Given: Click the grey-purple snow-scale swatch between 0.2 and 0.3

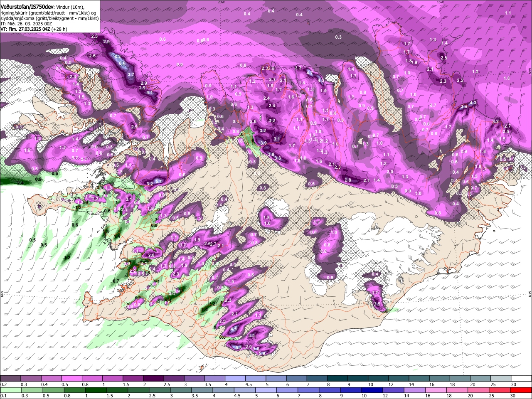Looking at the screenshot, I should coord(10,378).
